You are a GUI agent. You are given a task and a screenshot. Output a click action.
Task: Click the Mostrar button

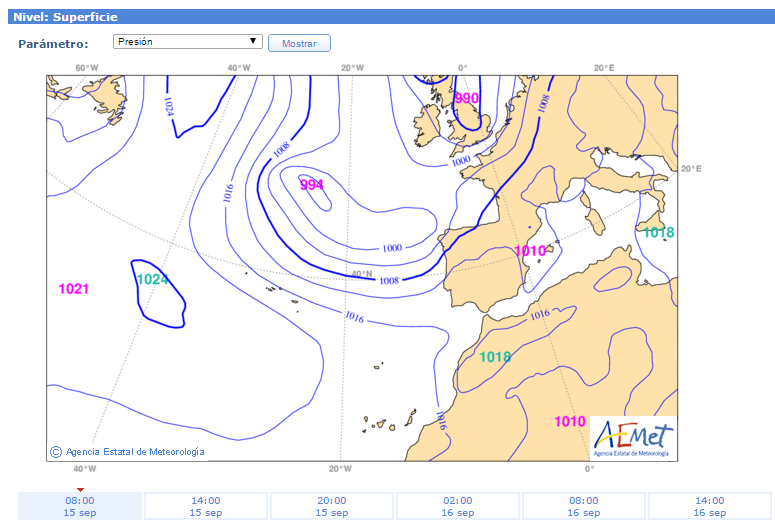tap(299, 44)
